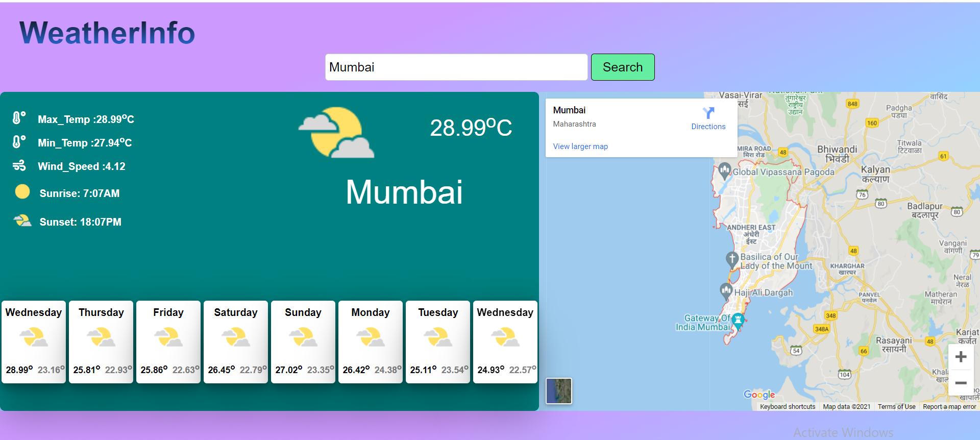Click Tuesday forecast weather icon

[438, 337]
